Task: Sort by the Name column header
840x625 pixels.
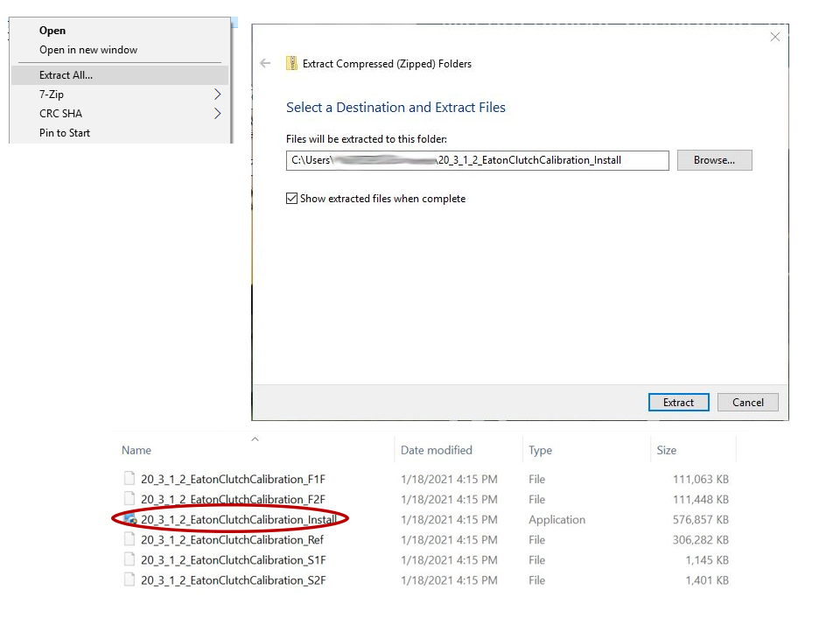Action: [x=136, y=450]
